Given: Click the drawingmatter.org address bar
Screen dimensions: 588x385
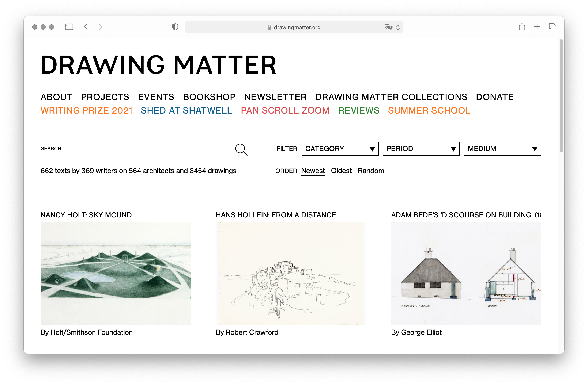Looking at the screenshot, I should click(294, 27).
